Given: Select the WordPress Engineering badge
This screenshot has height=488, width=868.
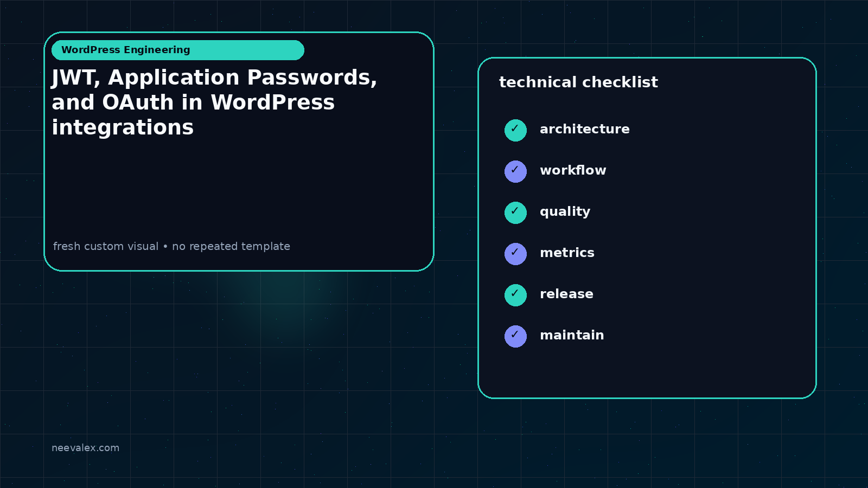Looking at the screenshot, I should [178, 50].
